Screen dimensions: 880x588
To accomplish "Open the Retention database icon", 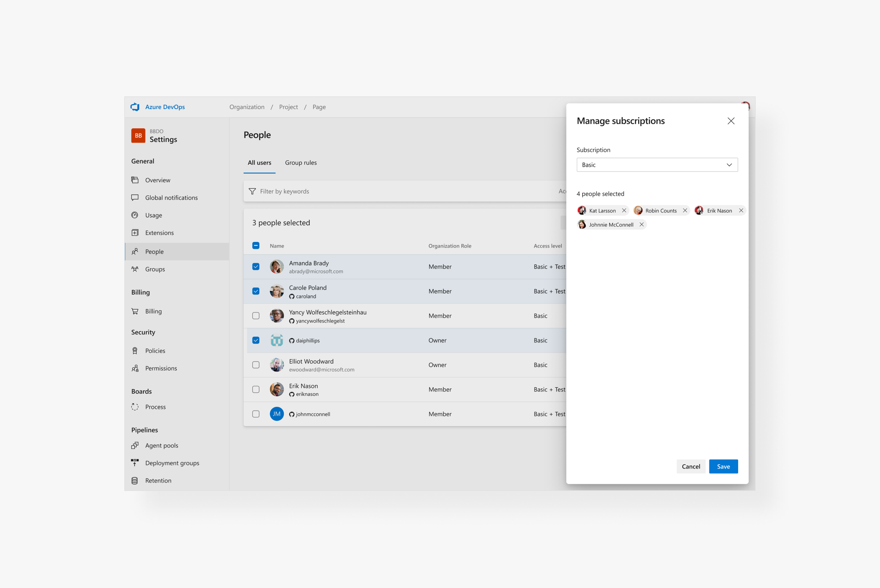I will (x=135, y=480).
